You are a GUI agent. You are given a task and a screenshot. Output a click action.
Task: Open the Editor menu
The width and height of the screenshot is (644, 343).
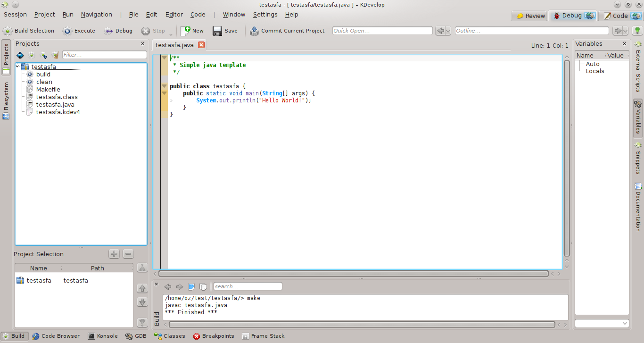click(x=174, y=15)
